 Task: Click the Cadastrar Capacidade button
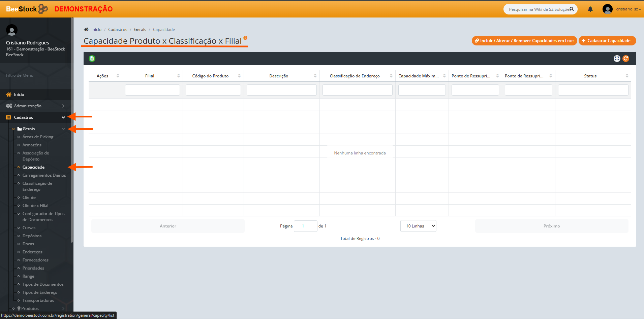pos(607,41)
